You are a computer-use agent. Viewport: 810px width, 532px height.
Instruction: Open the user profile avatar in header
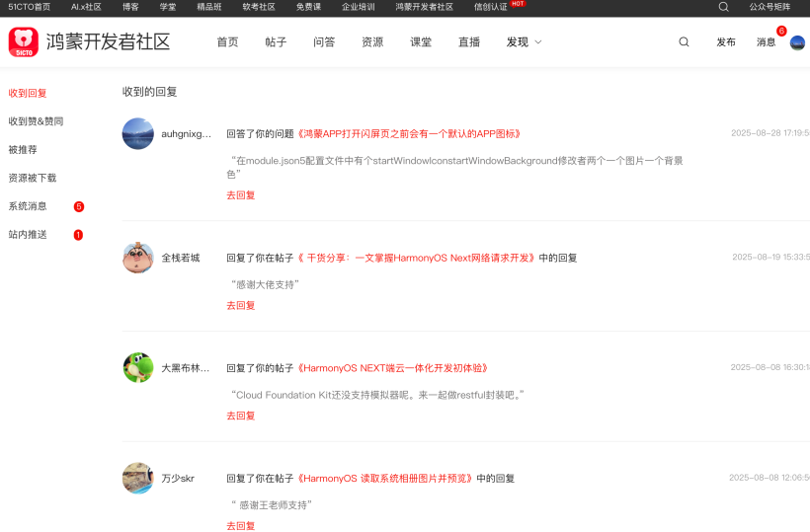point(797,42)
